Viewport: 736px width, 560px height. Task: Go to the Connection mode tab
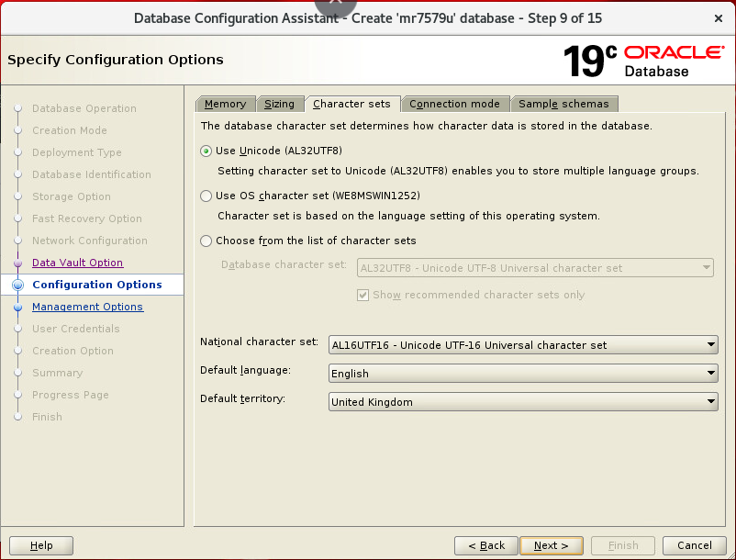[454, 104]
